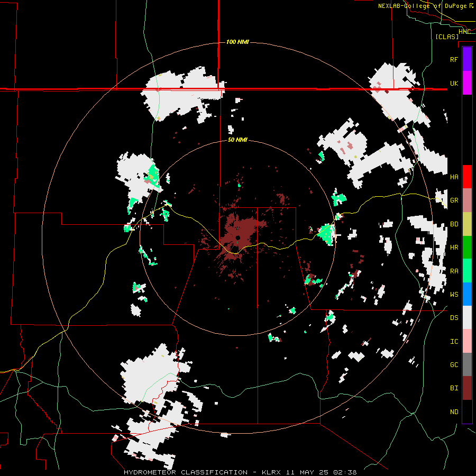Click the RA rain legend swatch

pyautogui.click(x=467, y=270)
